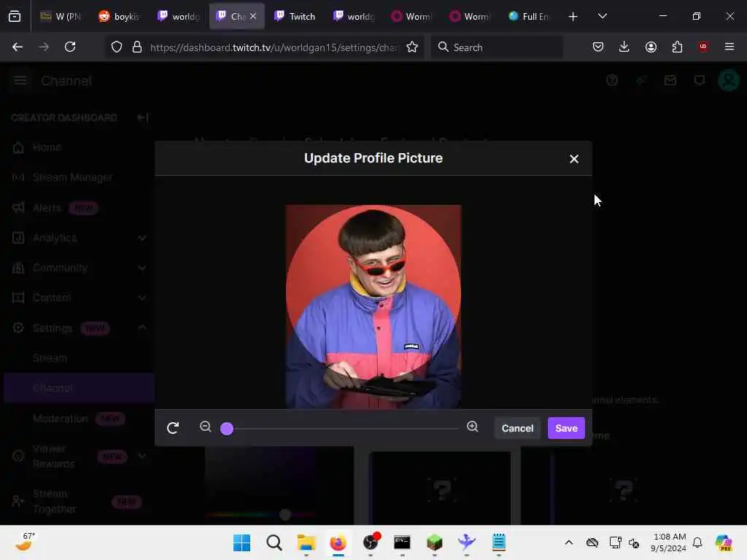This screenshot has width=747, height=560.
Task: Open the user avatar menu
Action: 729,80
